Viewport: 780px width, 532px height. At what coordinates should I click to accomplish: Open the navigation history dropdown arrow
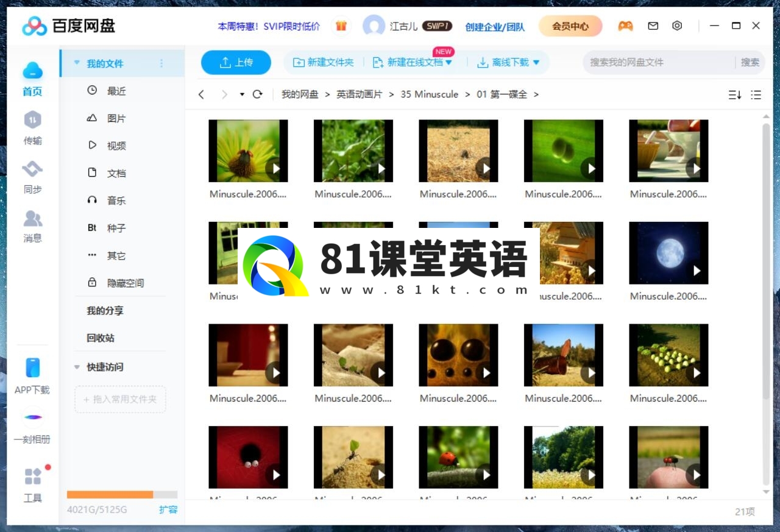click(242, 94)
